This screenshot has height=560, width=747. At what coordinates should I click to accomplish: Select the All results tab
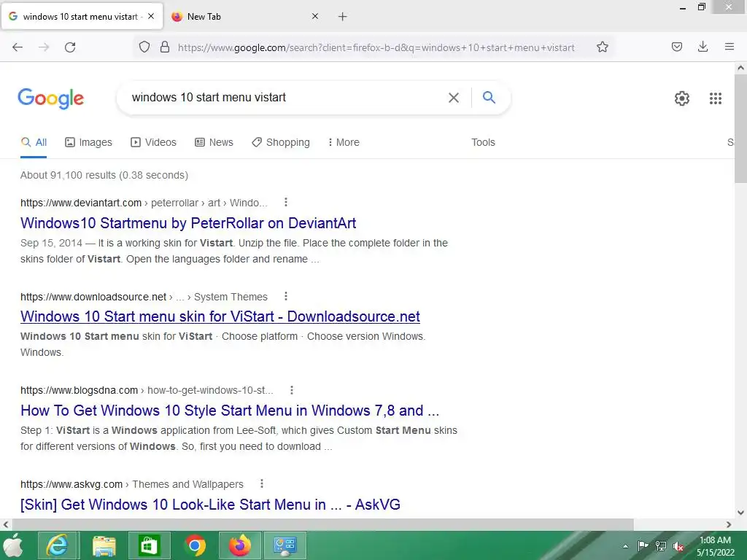point(34,142)
